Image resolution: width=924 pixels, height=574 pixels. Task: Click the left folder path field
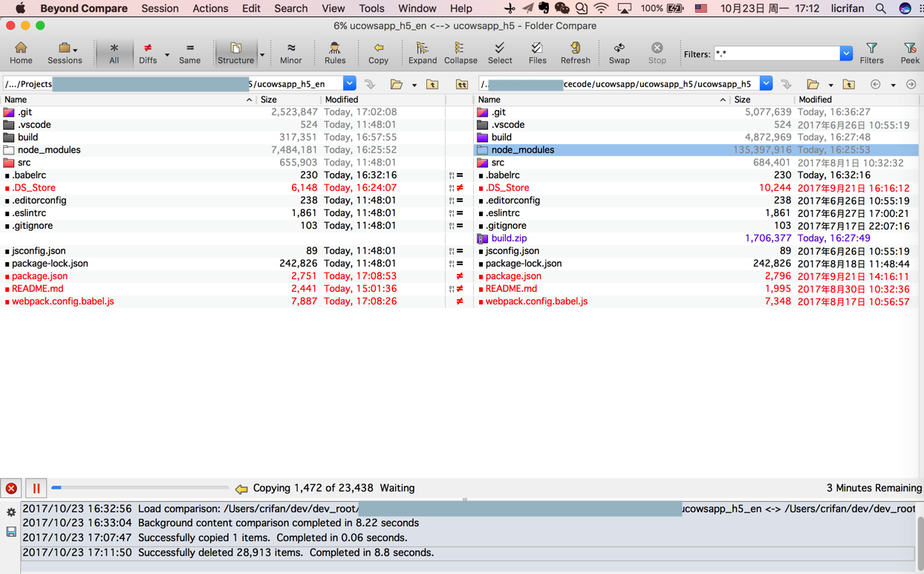pyautogui.click(x=172, y=84)
